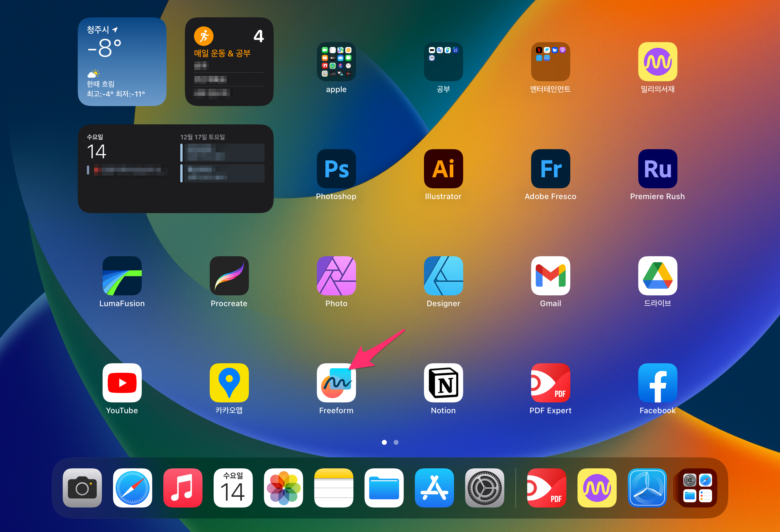Open the 매일 운동 & 공부 reminders widget

tap(229, 62)
